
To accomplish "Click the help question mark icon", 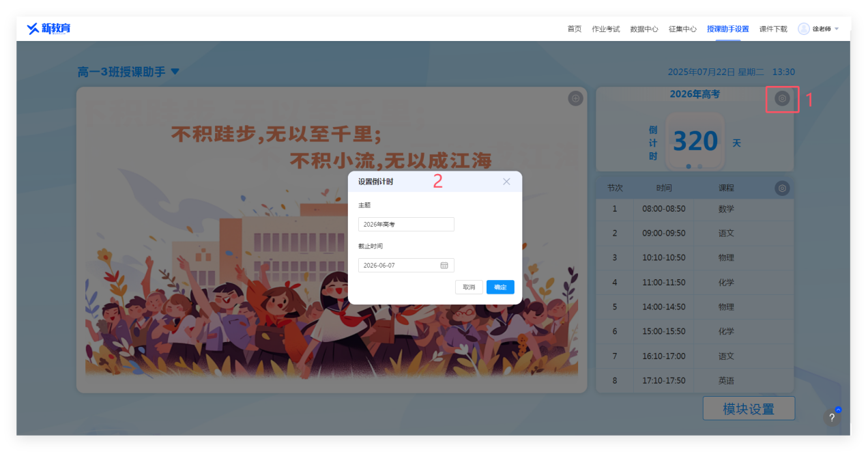I will click(x=832, y=418).
